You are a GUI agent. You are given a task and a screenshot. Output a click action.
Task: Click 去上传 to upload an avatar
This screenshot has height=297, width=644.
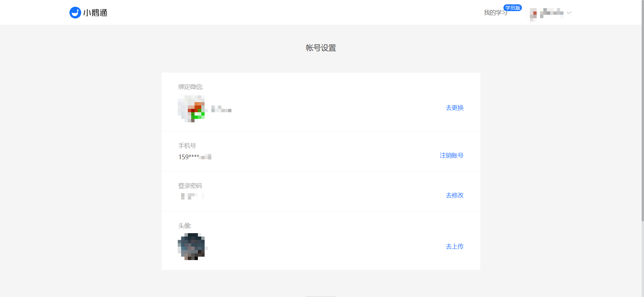pyautogui.click(x=454, y=246)
